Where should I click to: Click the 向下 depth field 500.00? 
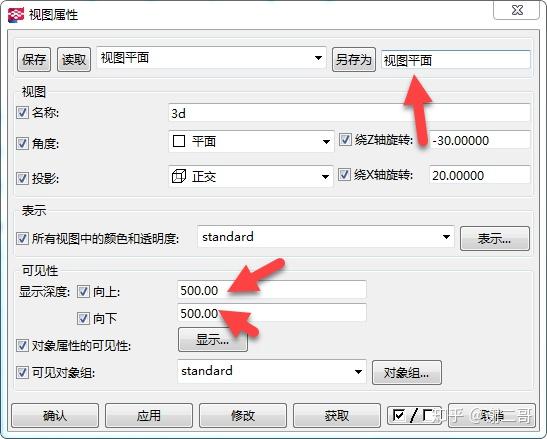point(272,313)
